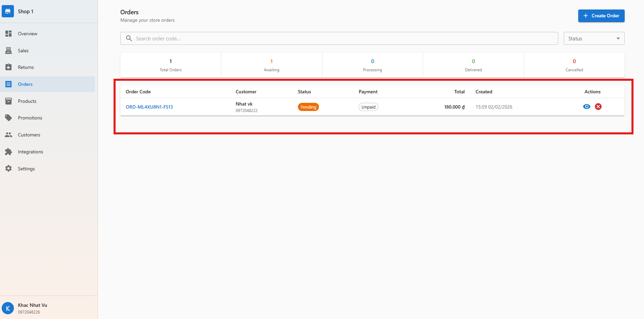Open the Status filter dropdown
644x319 pixels.
click(x=594, y=38)
